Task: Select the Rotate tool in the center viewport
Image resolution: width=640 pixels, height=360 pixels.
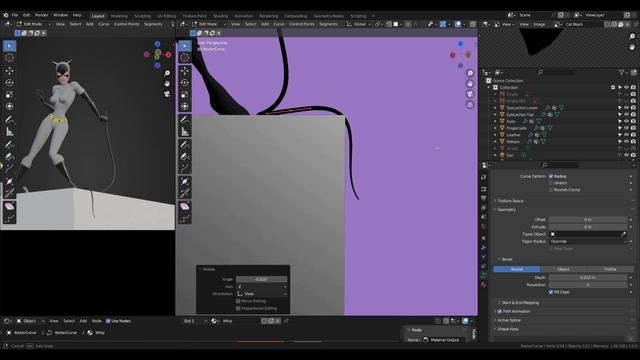Action: [184, 83]
